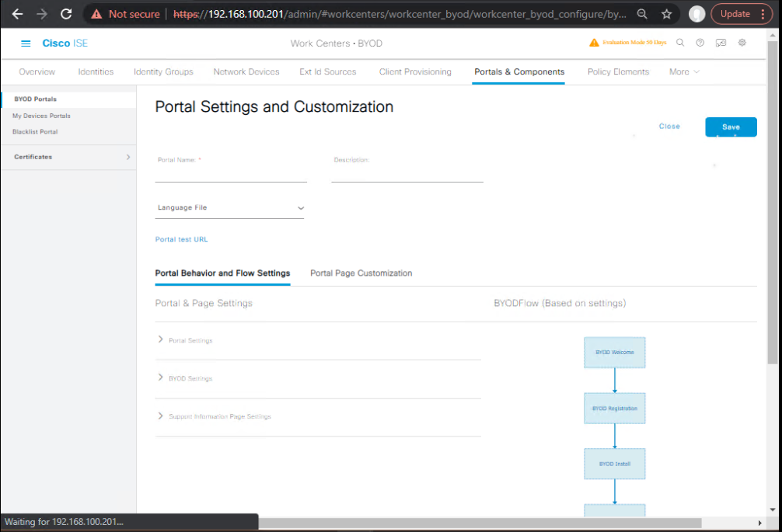782x532 pixels.
Task: Reload the page with the refresh icon
Action: click(66, 14)
